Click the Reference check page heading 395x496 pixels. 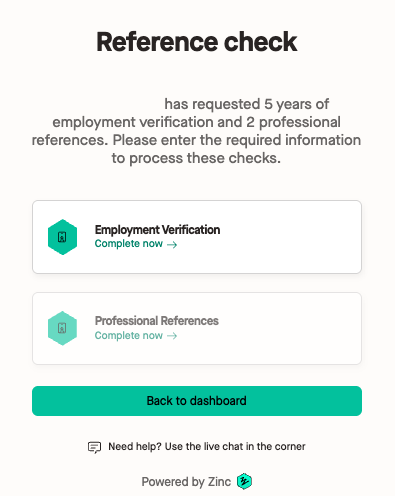(197, 42)
